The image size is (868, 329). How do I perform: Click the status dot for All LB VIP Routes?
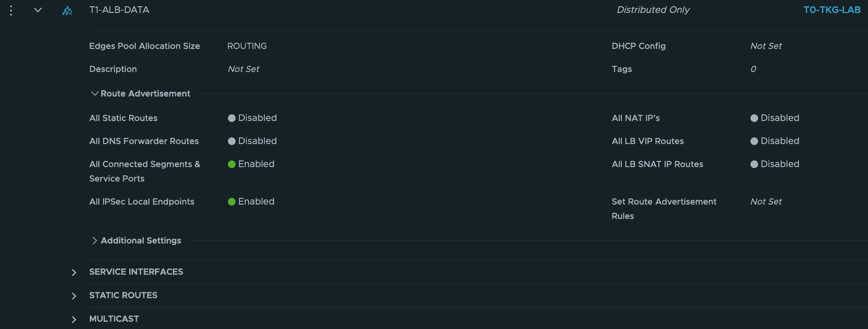pyautogui.click(x=754, y=141)
